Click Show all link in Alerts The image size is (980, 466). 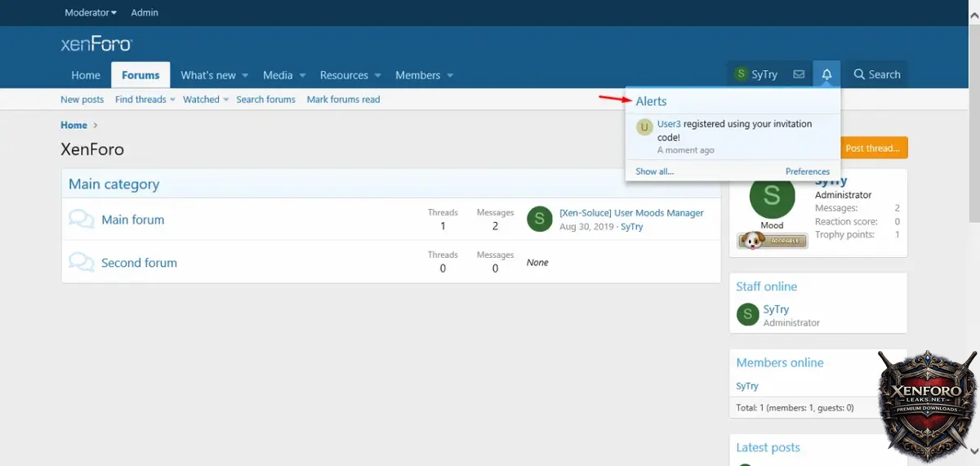654,171
